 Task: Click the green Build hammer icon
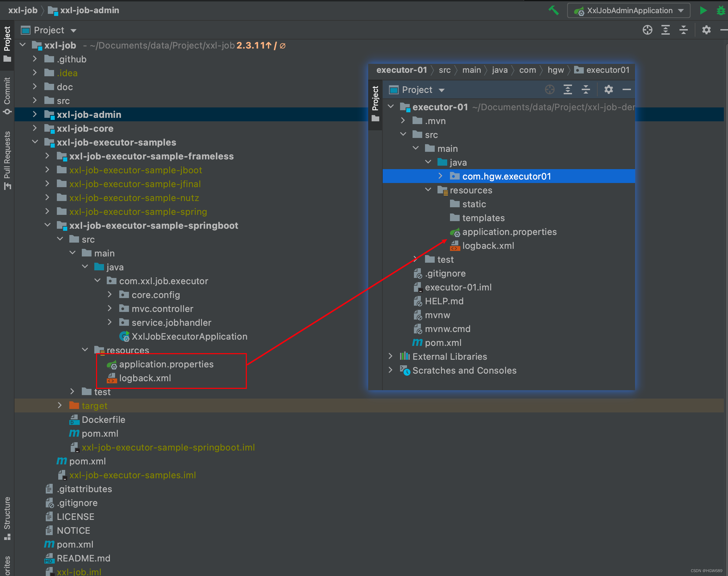[x=554, y=10]
